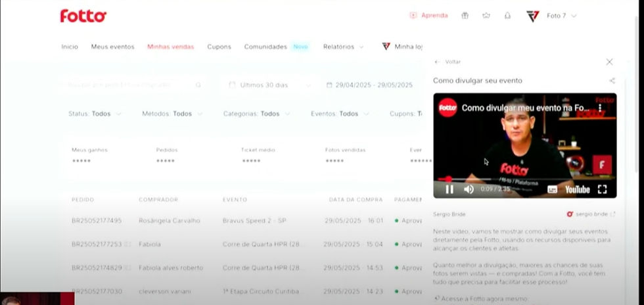
Task: Open notifications bell
Action: tap(507, 16)
